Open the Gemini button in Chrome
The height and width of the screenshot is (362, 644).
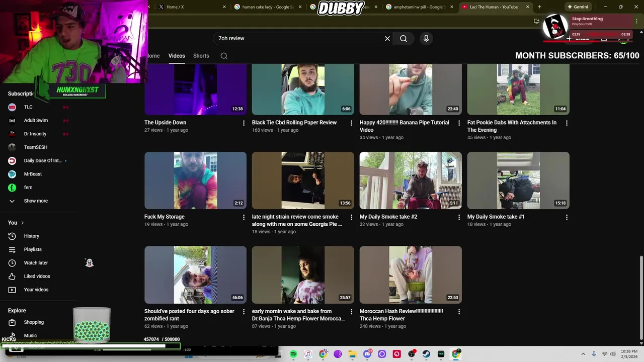tap(578, 7)
